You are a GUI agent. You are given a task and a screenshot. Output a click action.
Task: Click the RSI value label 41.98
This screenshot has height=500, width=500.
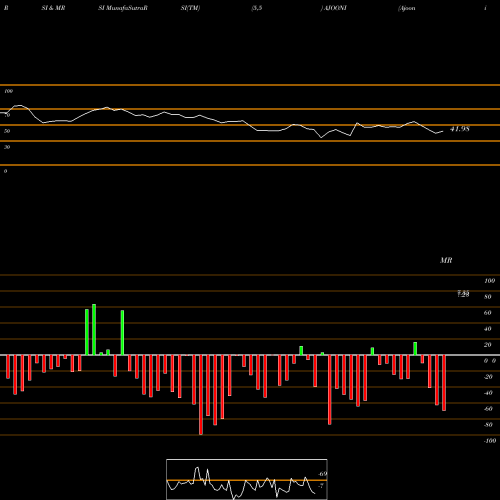click(x=460, y=129)
